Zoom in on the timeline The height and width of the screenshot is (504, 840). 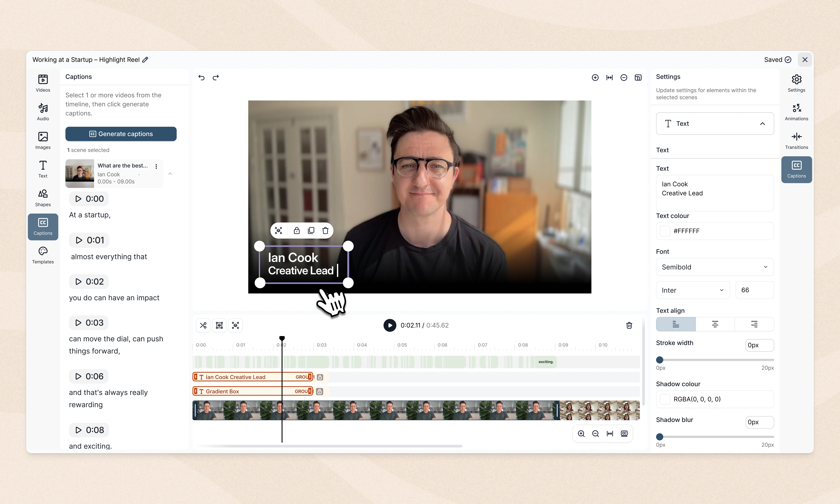coord(581,434)
